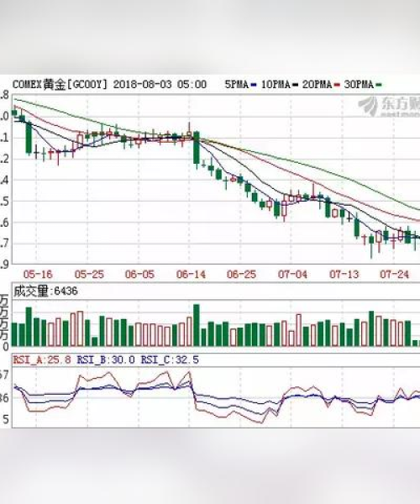
Task: Click the 07-13 date axis label
Action: [x=344, y=275]
